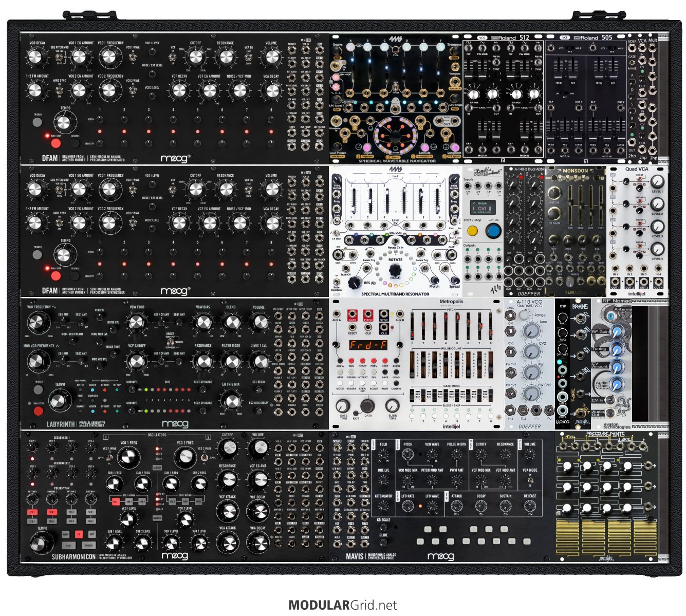
Task: Click the red PREV button on Metropolis
Action: 374,361
